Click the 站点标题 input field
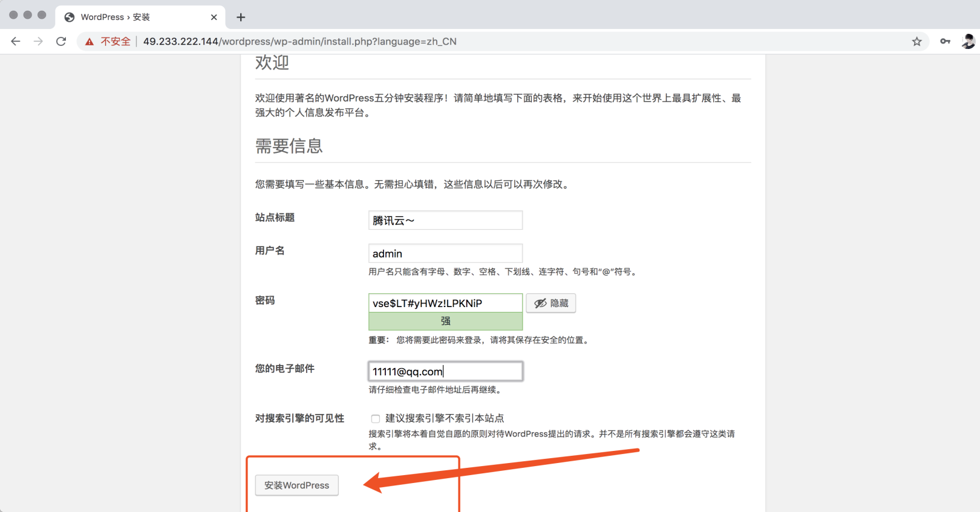Screen dimensions: 980x512 (445, 220)
